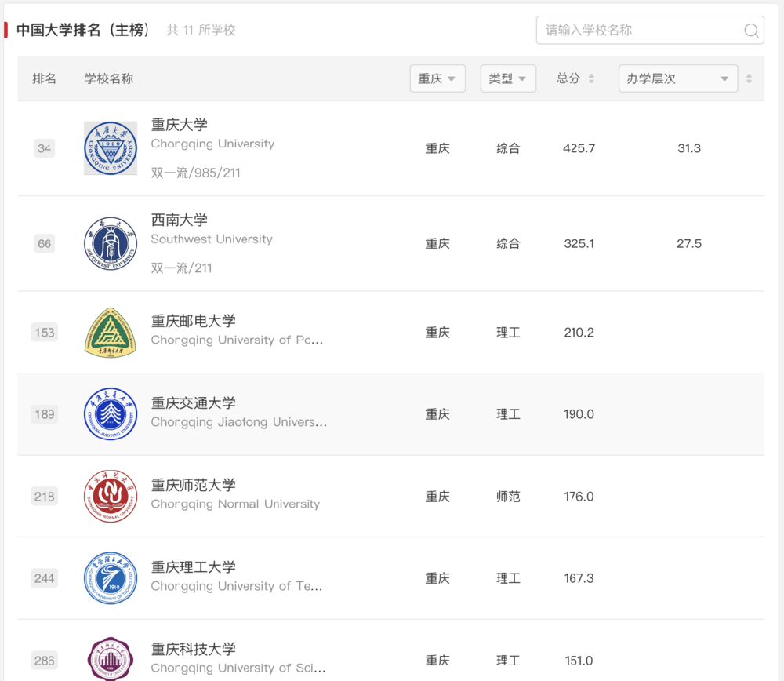Click the 重庆师范大学 red logo
This screenshot has height=681, width=784.
pyautogui.click(x=111, y=497)
